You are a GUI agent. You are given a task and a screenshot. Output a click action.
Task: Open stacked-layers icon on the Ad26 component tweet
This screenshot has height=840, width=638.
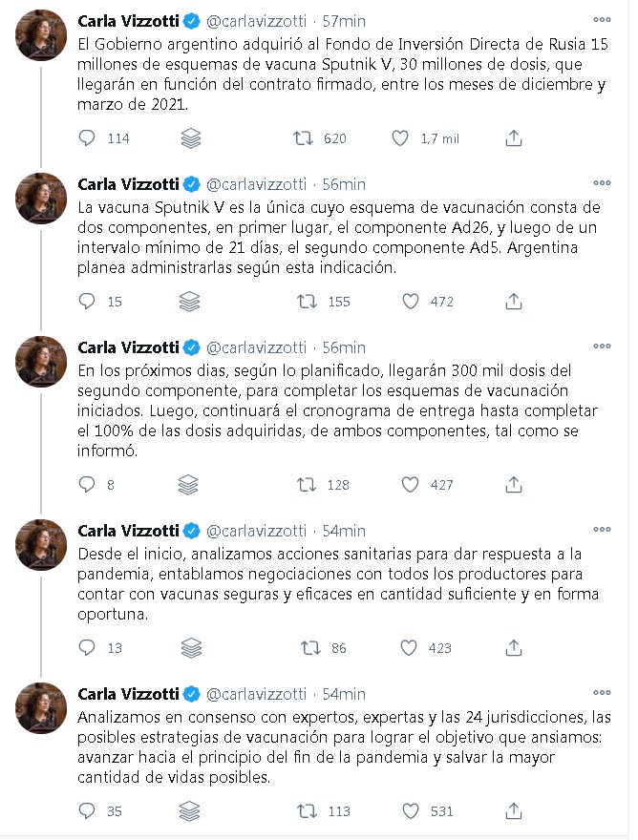pos(189,302)
